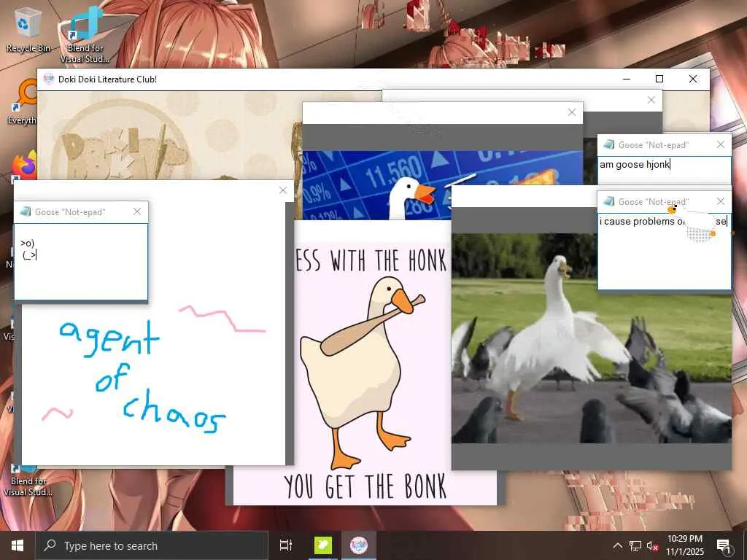This screenshot has height=560, width=747.
Task: Click the Doki Doki Literature Club title icon
Action: tap(49, 79)
